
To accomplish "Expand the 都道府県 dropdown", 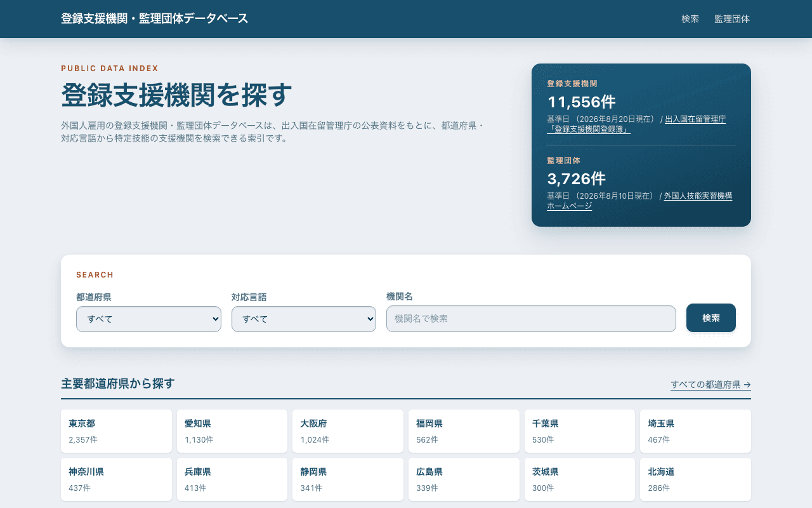I will tap(148, 319).
